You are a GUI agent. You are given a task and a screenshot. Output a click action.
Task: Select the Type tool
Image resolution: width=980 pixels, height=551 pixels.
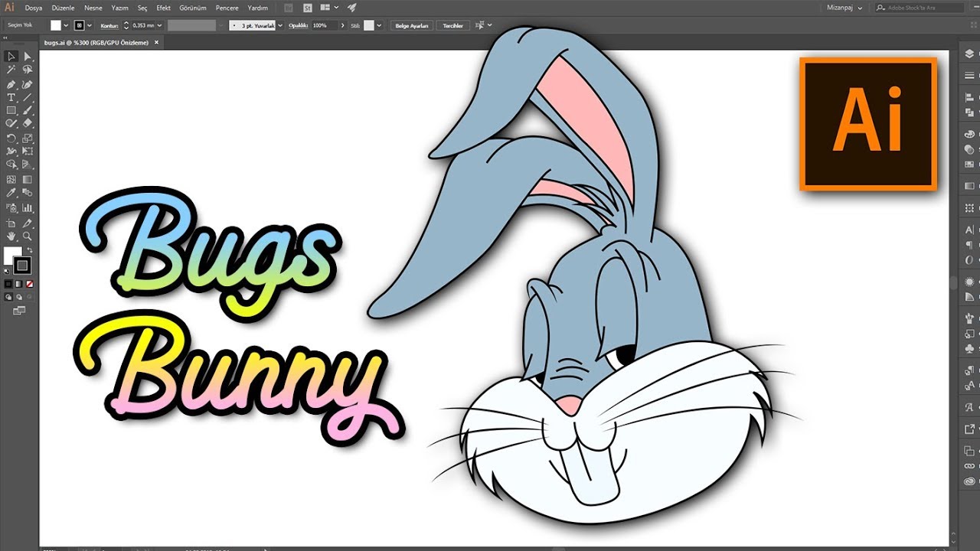(x=11, y=97)
